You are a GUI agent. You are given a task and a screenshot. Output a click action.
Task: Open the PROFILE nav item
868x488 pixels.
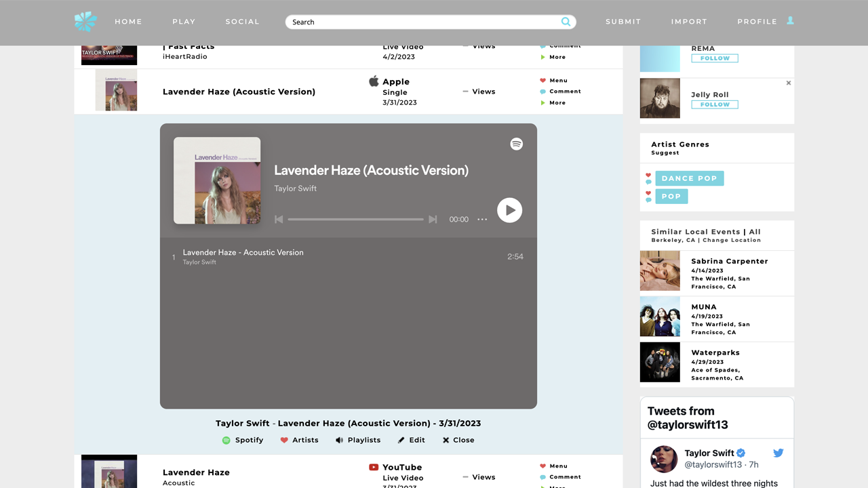click(x=757, y=22)
